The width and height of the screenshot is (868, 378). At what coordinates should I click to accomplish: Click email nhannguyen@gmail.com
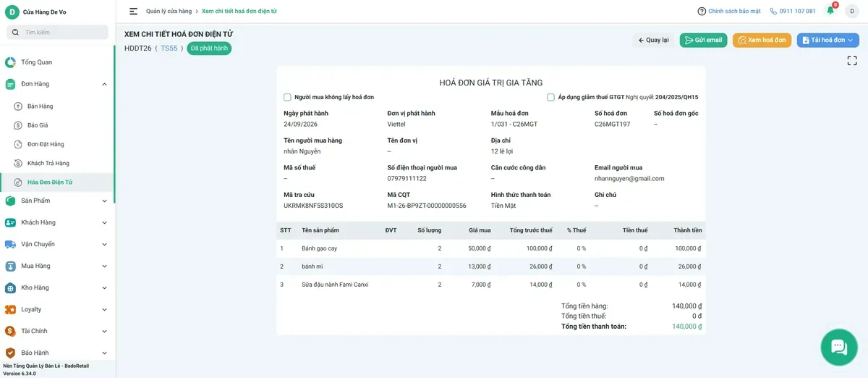click(629, 178)
